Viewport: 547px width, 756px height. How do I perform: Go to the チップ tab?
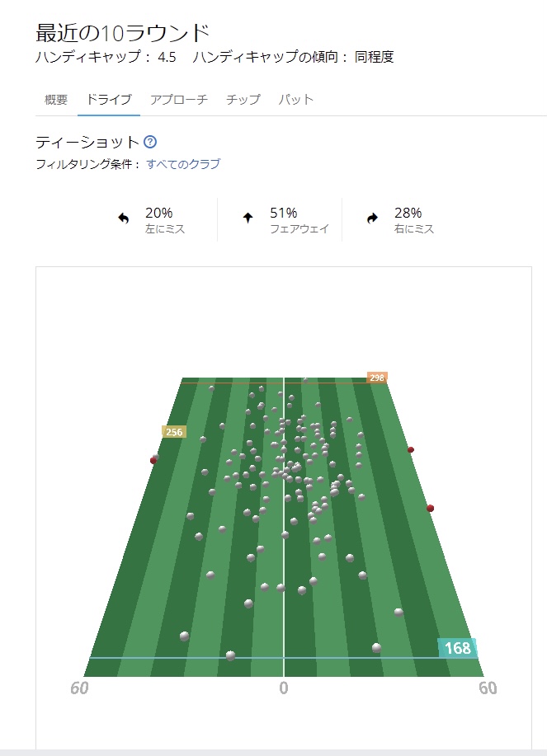[x=243, y=100]
